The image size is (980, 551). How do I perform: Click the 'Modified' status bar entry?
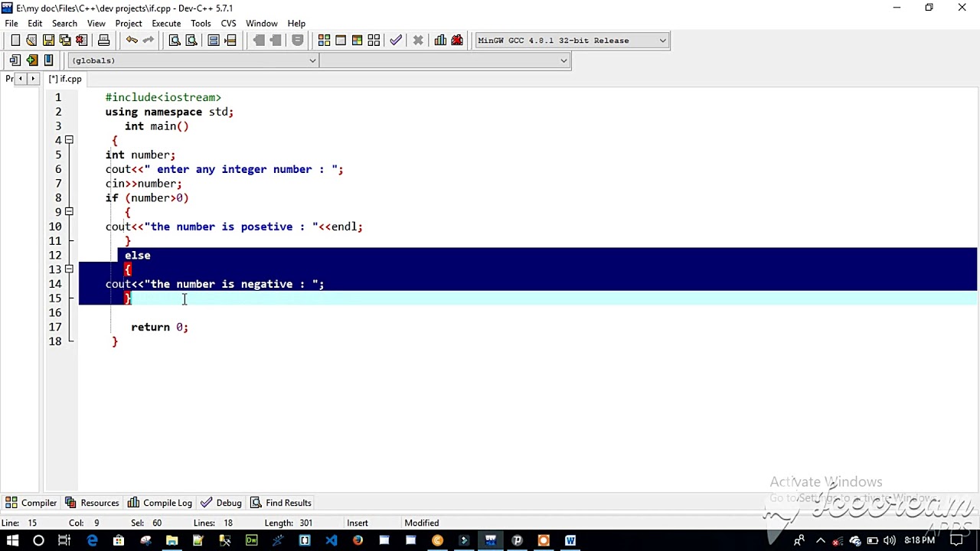coord(422,523)
